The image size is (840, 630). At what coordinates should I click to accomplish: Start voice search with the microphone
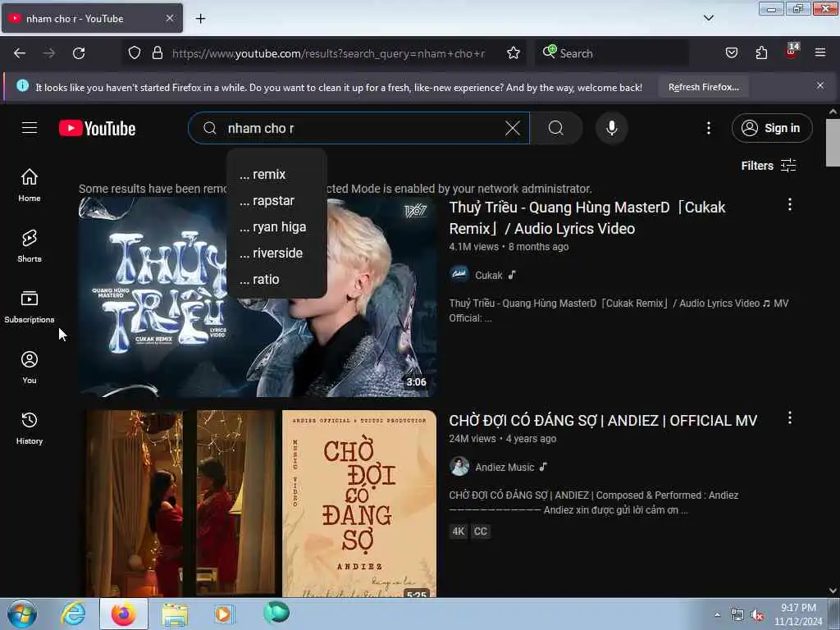612,128
